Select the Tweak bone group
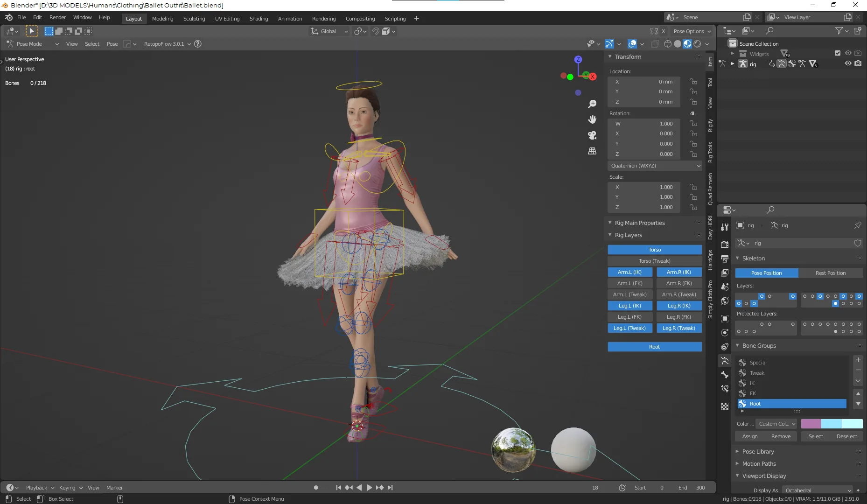The width and height of the screenshot is (867, 504). pyautogui.click(x=792, y=373)
